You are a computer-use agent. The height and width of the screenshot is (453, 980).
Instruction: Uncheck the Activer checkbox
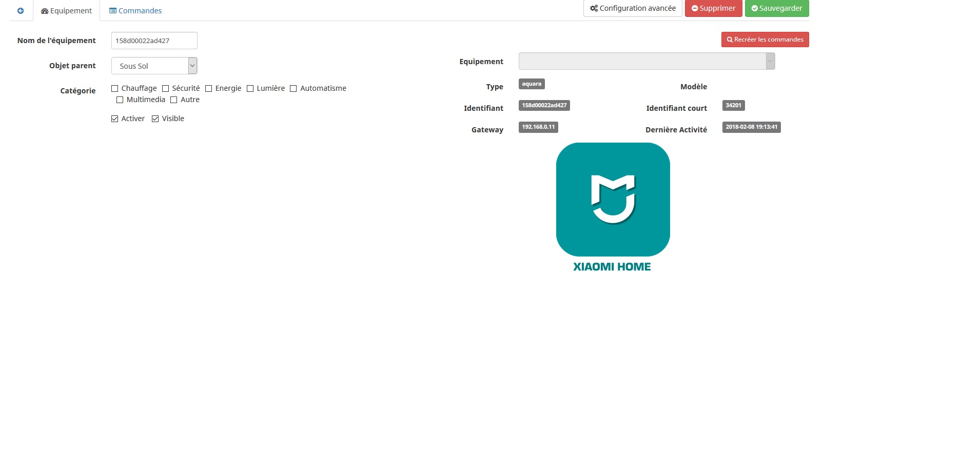pyautogui.click(x=115, y=119)
